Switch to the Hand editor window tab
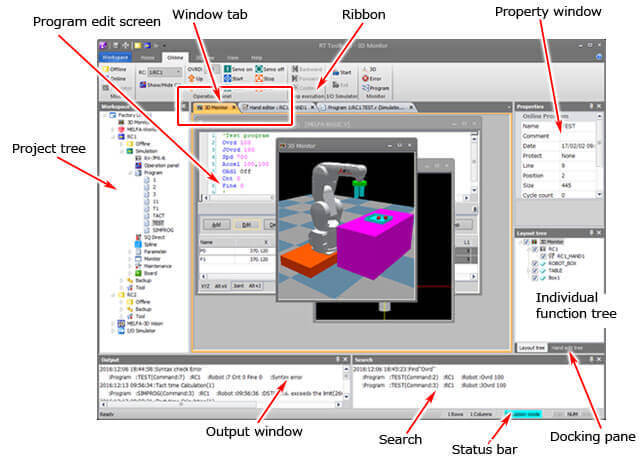Image resolution: width=640 pixels, height=460 pixels. point(264,107)
